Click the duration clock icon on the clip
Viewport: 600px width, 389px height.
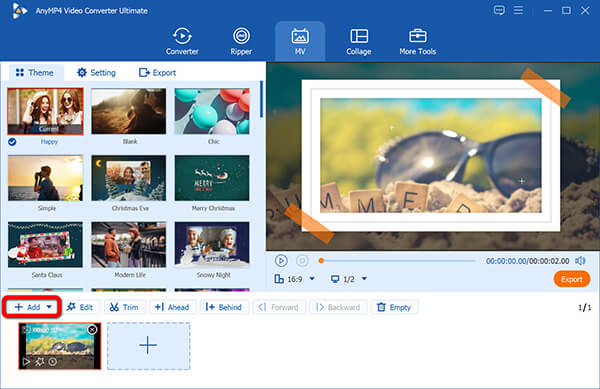pyautogui.click(x=53, y=361)
